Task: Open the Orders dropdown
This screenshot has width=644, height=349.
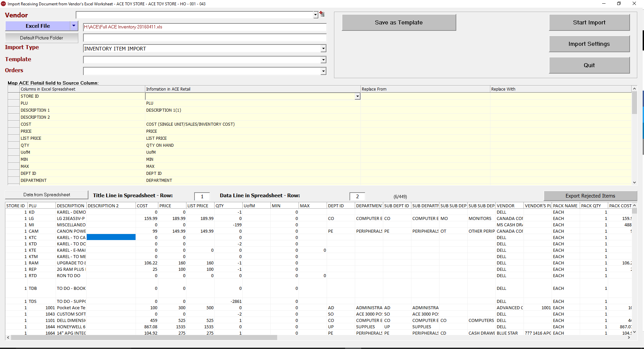Action: pyautogui.click(x=323, y=71)
